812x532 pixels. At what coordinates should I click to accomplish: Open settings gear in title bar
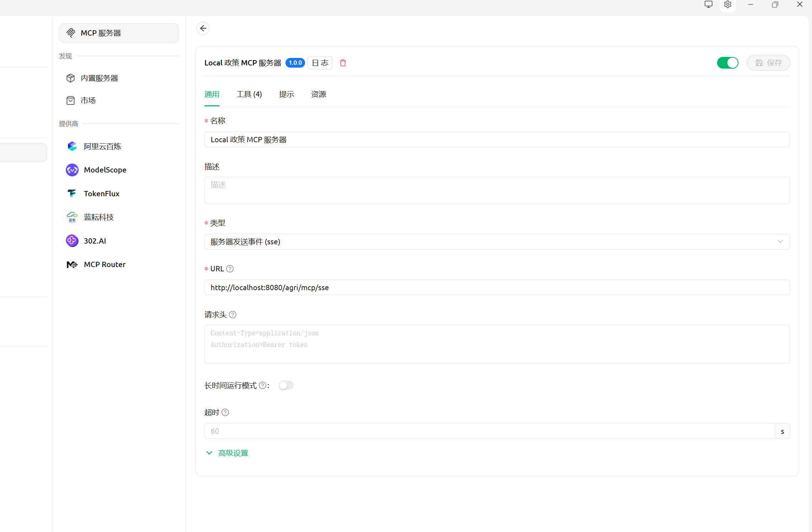point(727,5)
